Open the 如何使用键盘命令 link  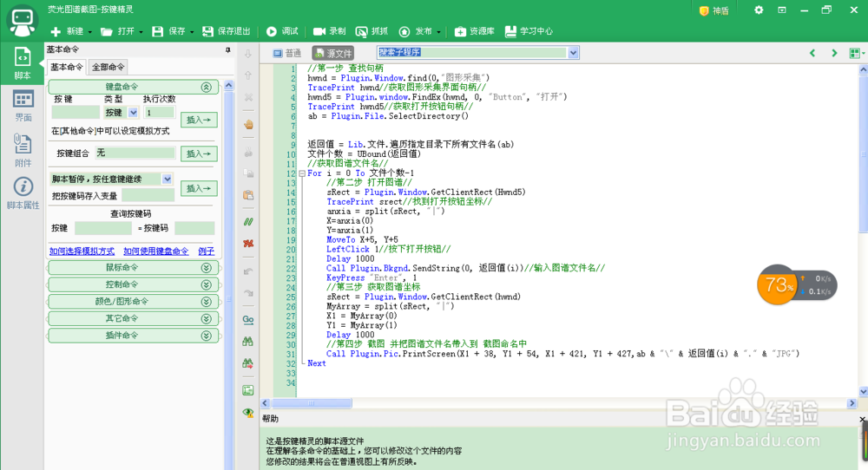coord(155,251)
